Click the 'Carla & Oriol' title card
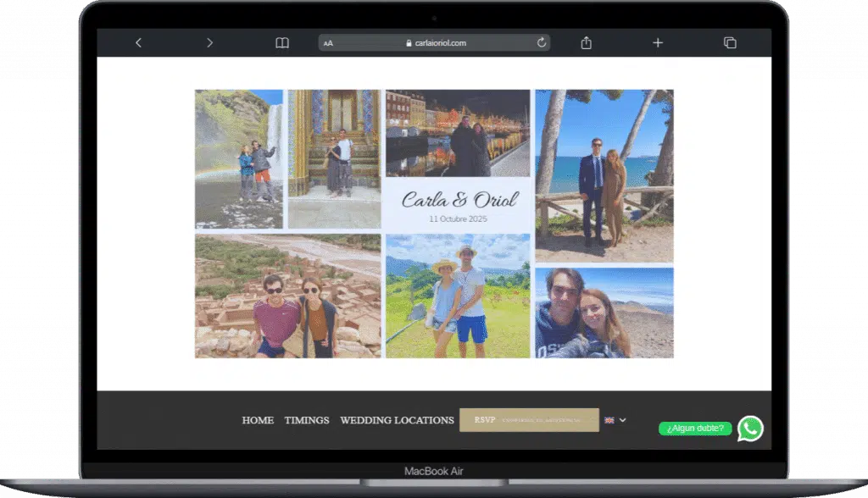The height and width of the screenshot is (498, 868). pos(458,205)
